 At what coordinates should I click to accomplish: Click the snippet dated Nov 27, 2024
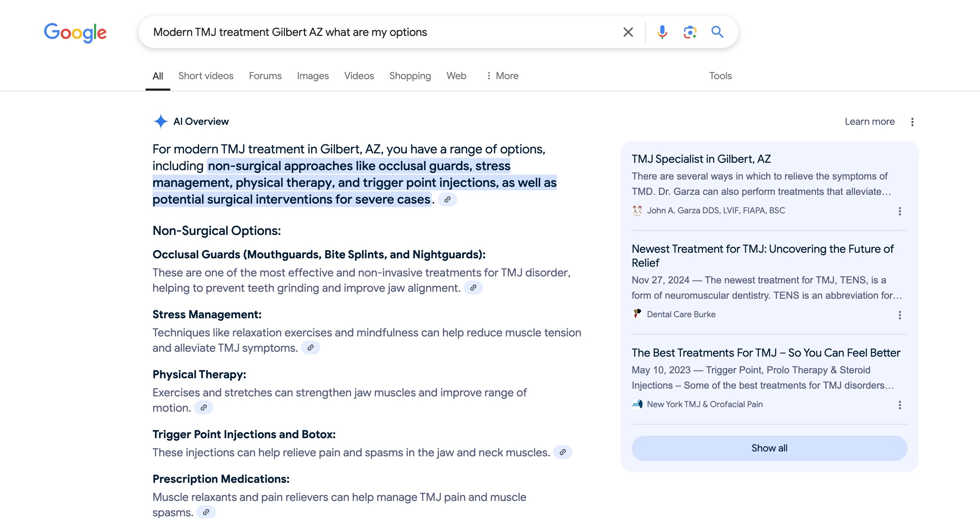coord(767,288)
